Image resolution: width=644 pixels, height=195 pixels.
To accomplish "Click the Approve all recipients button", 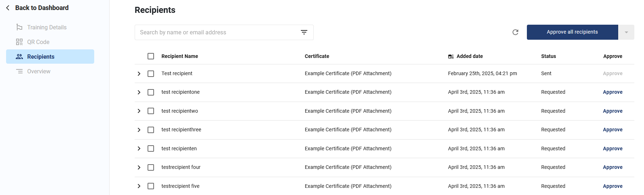I will [x=572, y=32].
